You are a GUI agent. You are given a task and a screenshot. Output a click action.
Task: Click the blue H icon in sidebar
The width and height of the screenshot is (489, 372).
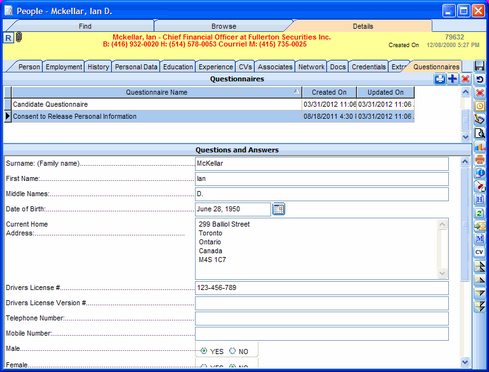tap(480, 199)
